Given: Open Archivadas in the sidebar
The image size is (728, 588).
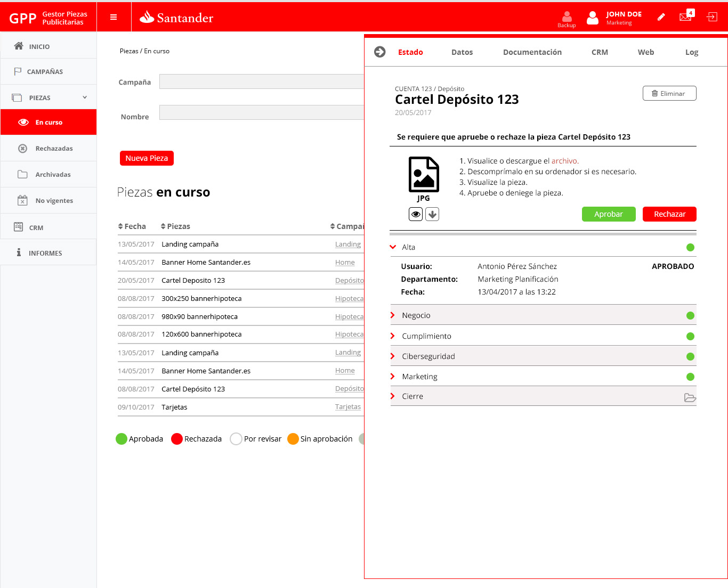Looking at the screenshot, I should point(48,174).
